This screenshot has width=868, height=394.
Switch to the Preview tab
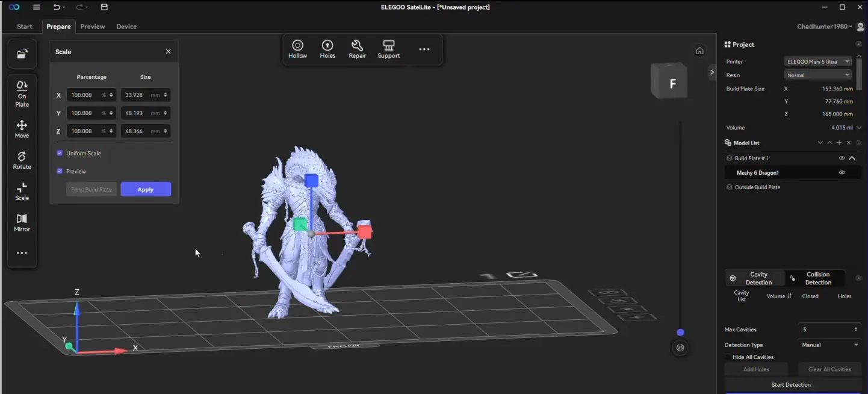(x=92, y=27)
